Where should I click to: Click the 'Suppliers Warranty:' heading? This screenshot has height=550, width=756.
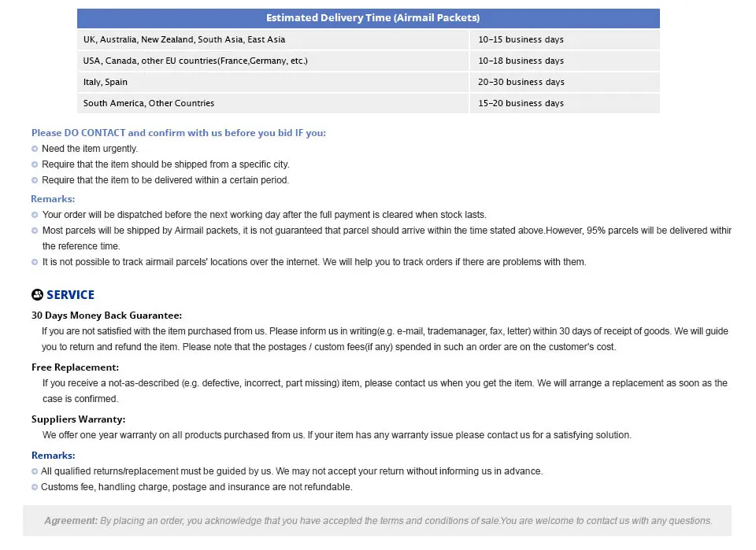(x=78, y=419)
